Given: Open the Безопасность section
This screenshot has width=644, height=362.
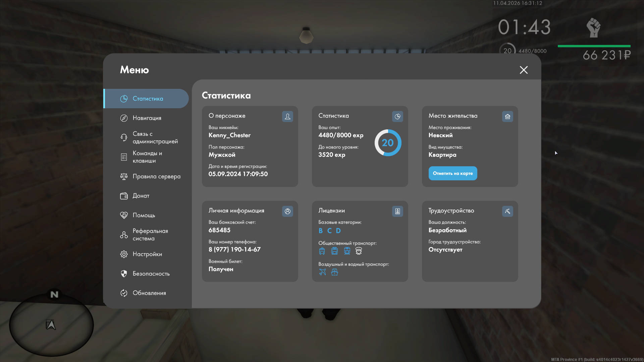Looking at the screenshot, I should click(151, 274).
